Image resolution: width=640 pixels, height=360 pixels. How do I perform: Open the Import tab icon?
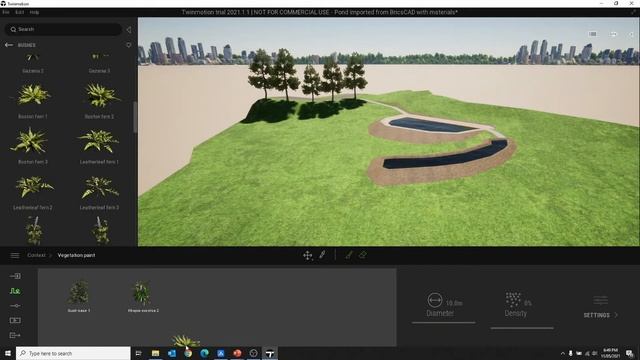pos(15,276)
